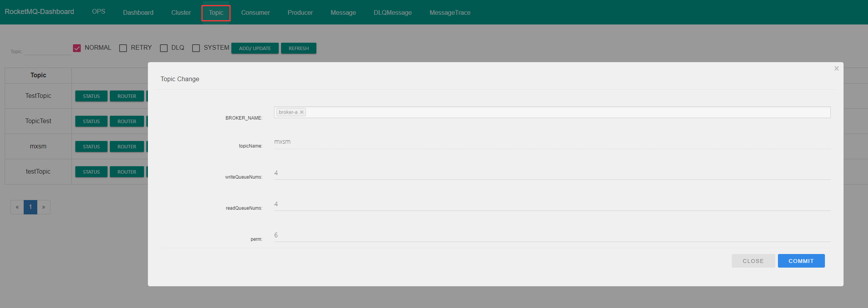Navigate to the MessageTrace tab
The image size is (868, 308).
tap(450, 13)
